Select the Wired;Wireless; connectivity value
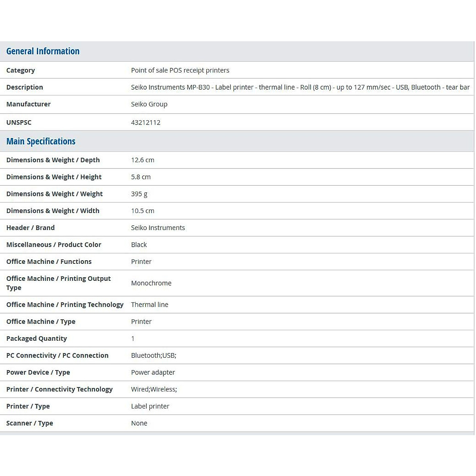 click(x=154, y=390)
